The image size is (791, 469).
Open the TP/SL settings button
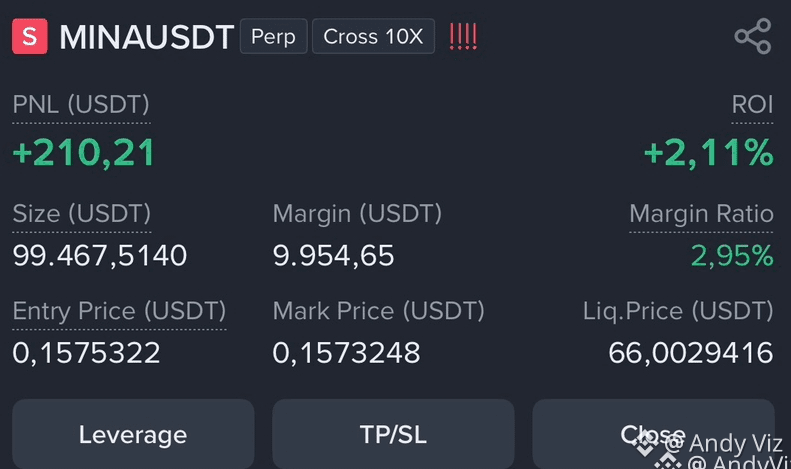pos(393,434)
